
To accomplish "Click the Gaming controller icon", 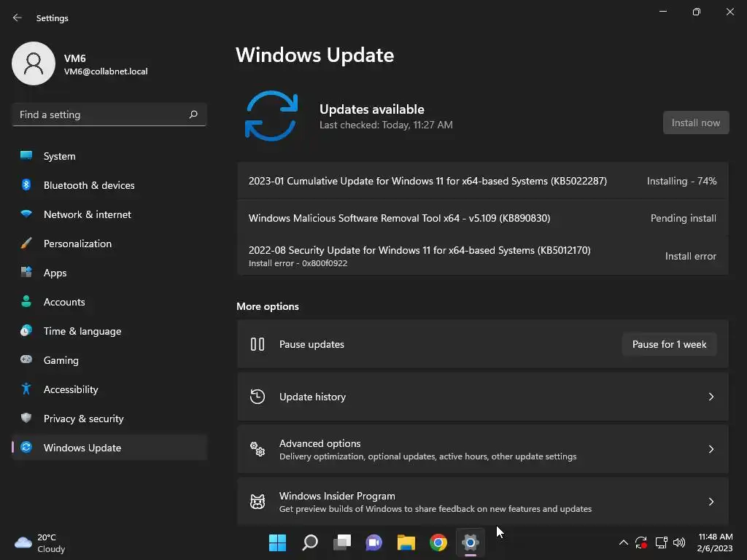I will (26, 359).
